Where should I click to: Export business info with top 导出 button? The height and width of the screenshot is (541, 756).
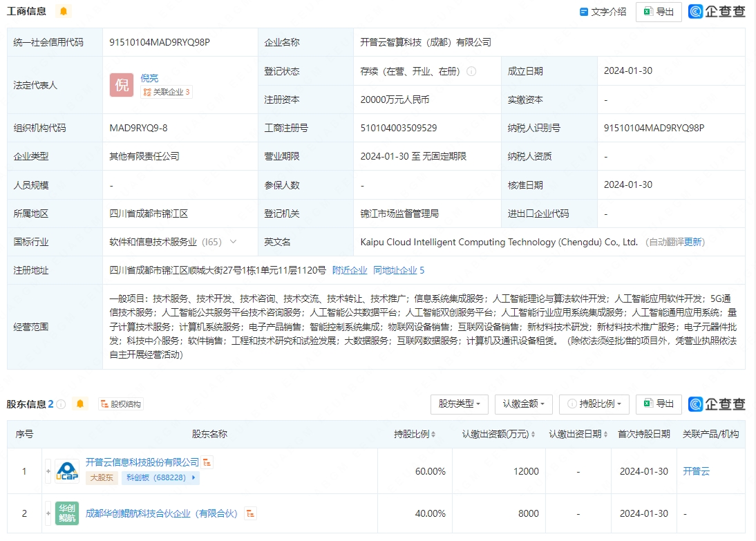click(x=659, y=12)
